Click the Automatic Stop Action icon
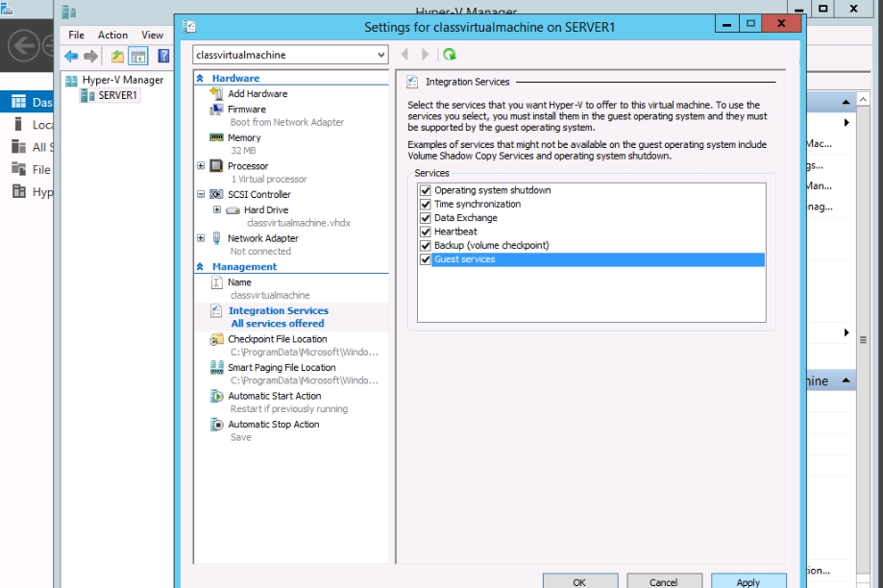The image size is (883, 588). point(217,425)
